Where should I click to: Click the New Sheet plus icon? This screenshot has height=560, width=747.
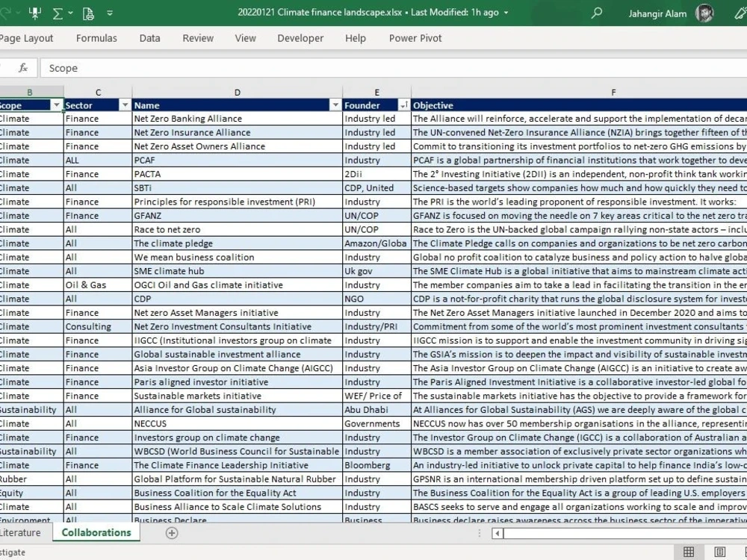pyautogui.click(x=172, y=533)
